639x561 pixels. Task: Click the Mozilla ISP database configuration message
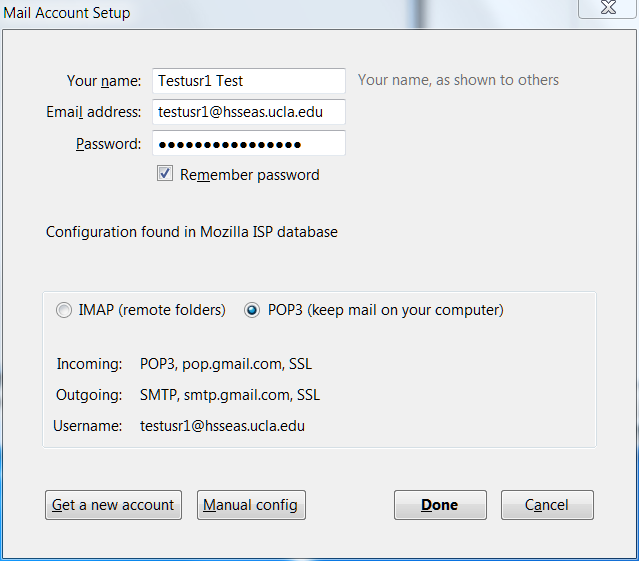point(192,232)
